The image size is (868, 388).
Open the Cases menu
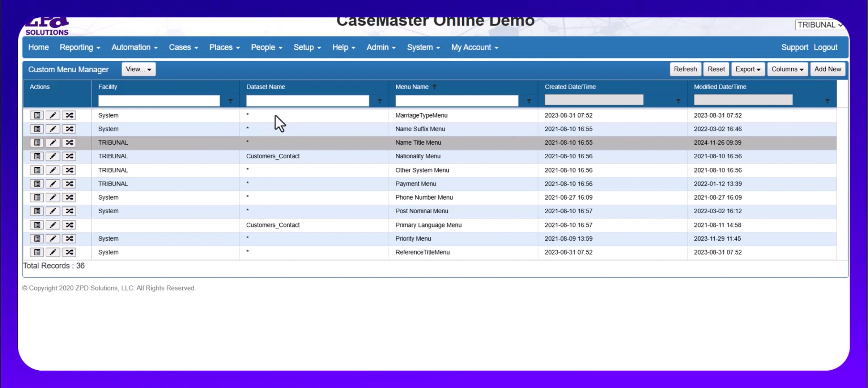click(183, 47)
